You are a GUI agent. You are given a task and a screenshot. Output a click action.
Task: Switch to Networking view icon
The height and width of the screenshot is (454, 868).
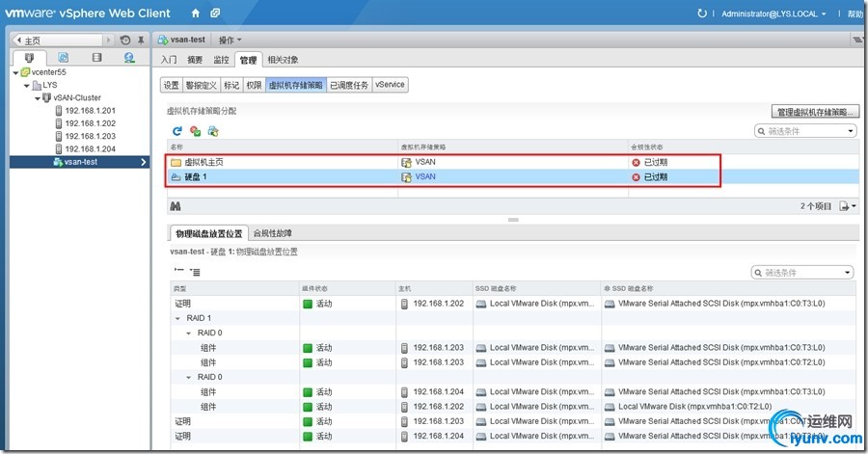(x=129, y=58)
